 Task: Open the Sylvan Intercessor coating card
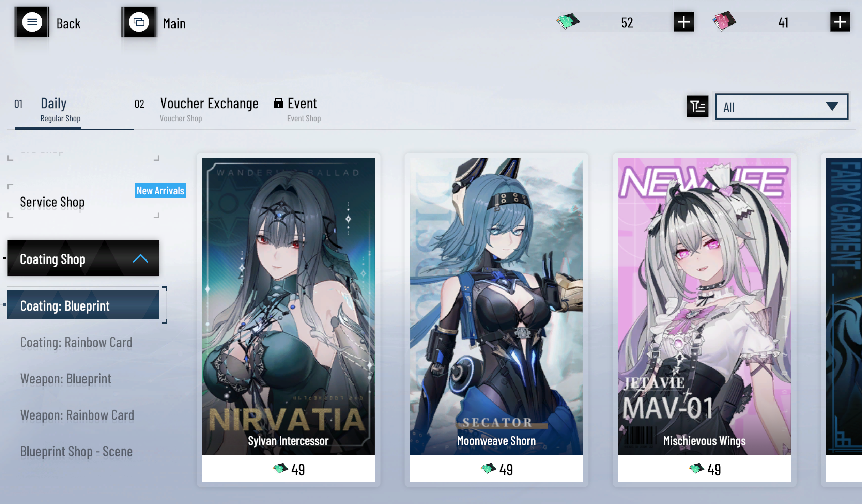click(x=288, y=320)
